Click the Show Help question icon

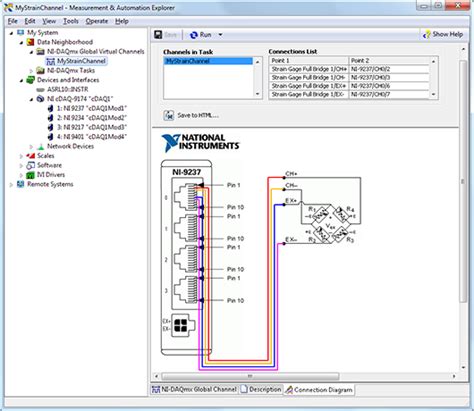point(426,34)
